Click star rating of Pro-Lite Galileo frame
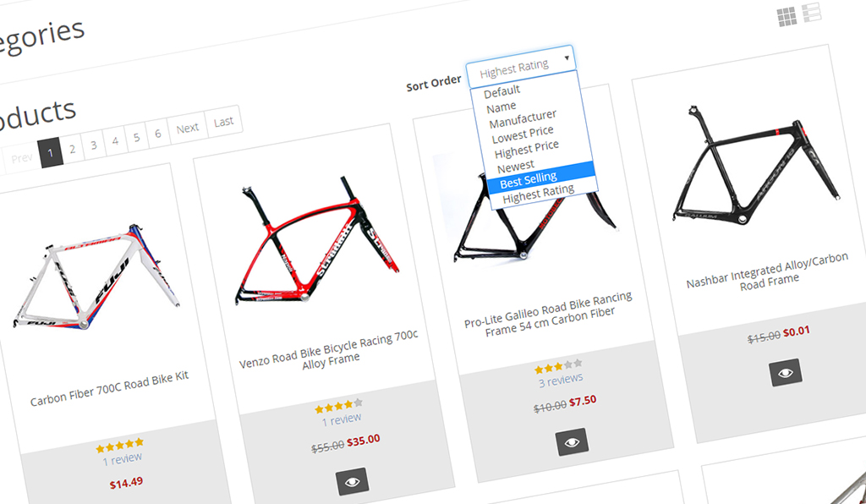 558,367
